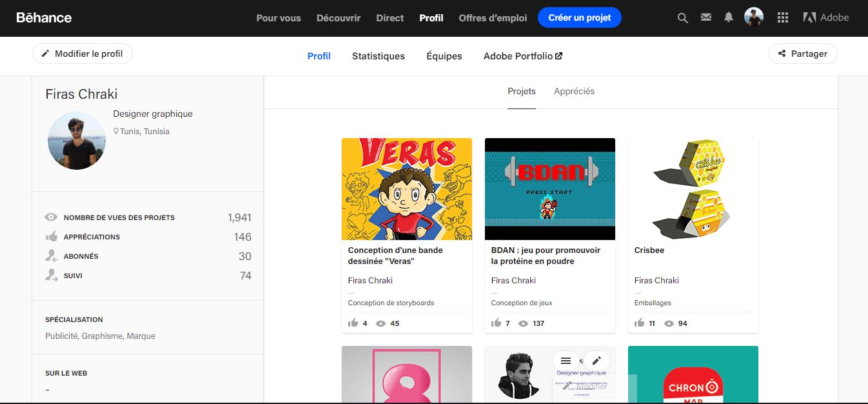Click title Conception d'une bande dessinée "Veras"
This screenshot has width=868, height=404.
coord(395,256)
